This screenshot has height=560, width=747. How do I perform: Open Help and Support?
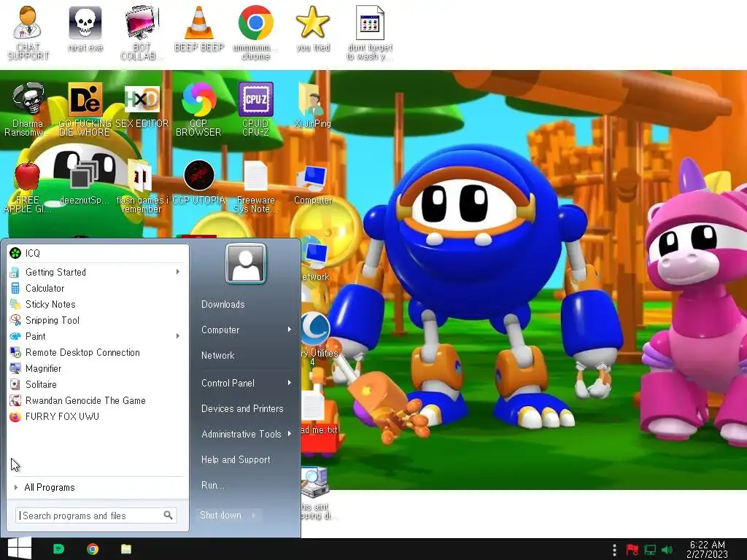[x=236, y=459]
